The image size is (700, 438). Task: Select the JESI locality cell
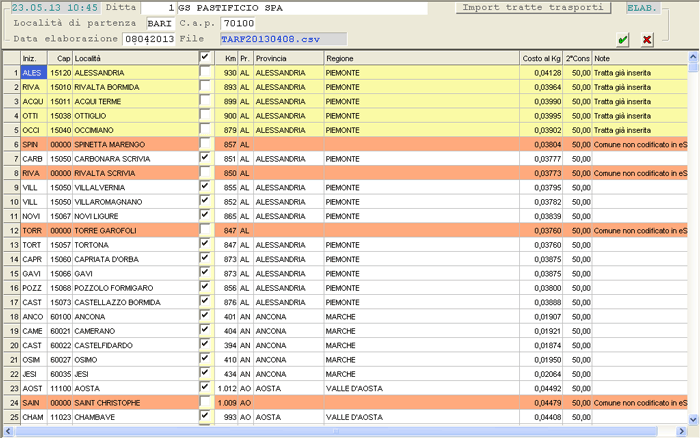pos(135,374)
